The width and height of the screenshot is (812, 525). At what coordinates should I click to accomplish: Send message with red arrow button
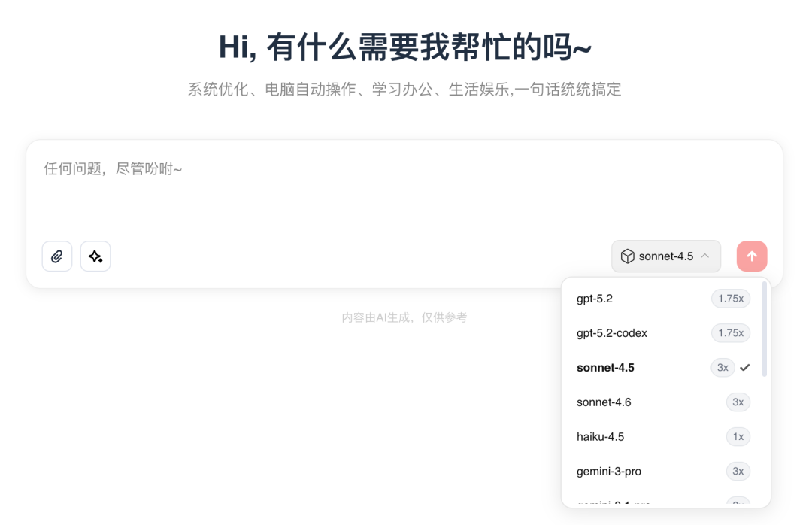pos(751,256)
